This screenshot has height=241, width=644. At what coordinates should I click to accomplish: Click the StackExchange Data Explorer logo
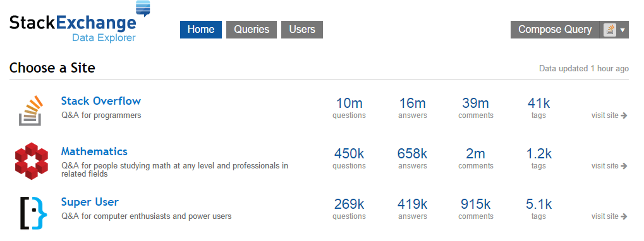pyautogui.click(x=80, y=22)
